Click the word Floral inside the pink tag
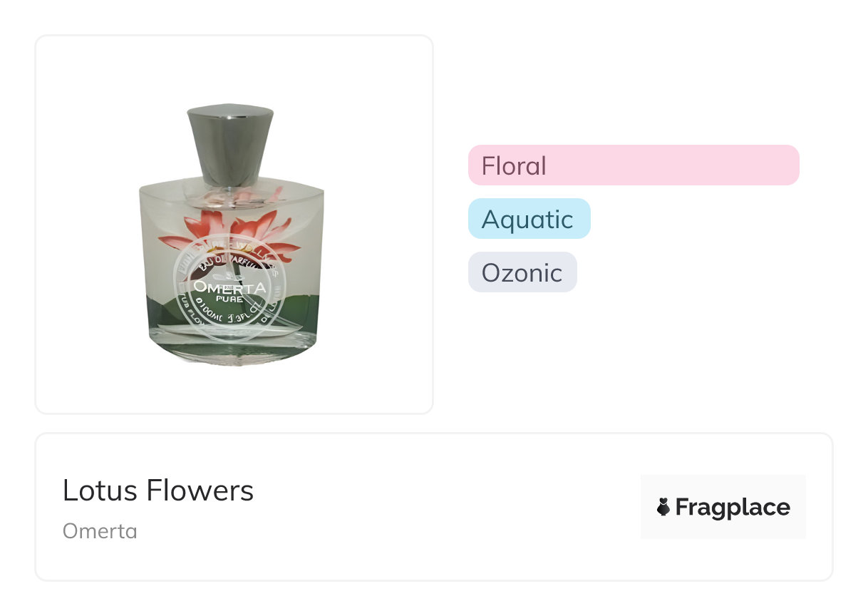 click(514, 165)
